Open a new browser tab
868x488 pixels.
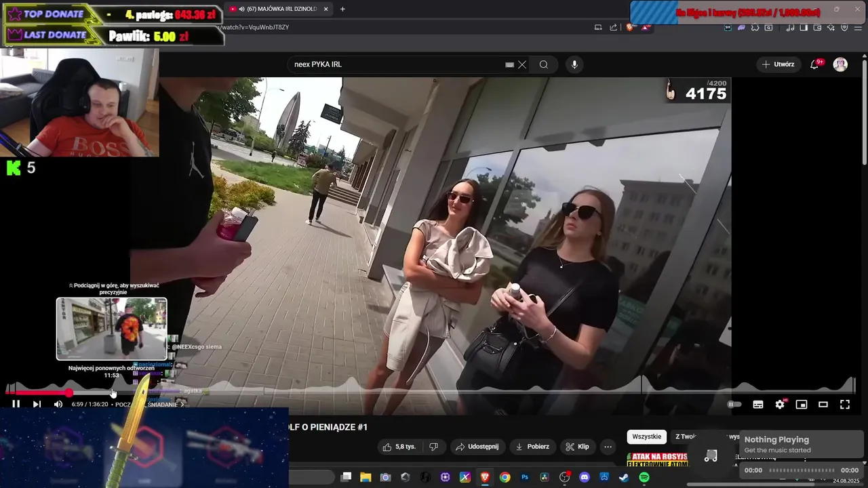pyautogui.click(x=342, y=9)
